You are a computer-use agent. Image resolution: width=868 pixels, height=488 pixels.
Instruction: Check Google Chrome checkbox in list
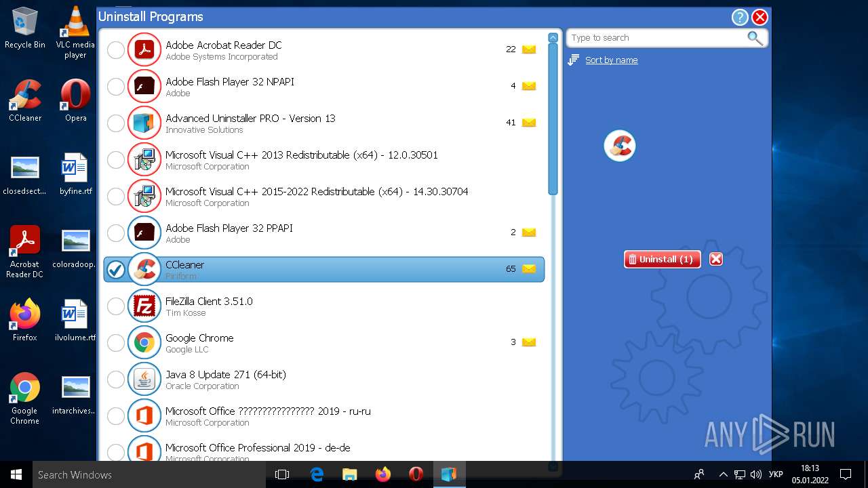pyautogui.click(x=116, y=342)
